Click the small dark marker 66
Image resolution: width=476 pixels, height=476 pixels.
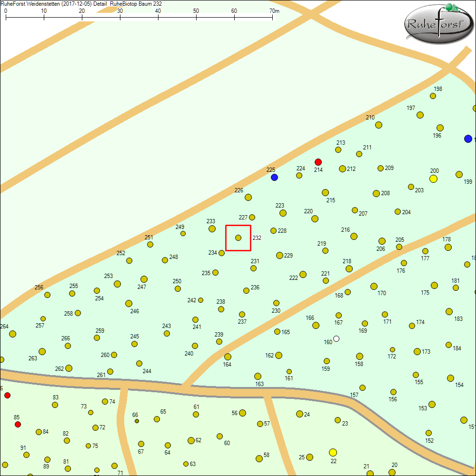pyautogui.click(x=136, y=421)
